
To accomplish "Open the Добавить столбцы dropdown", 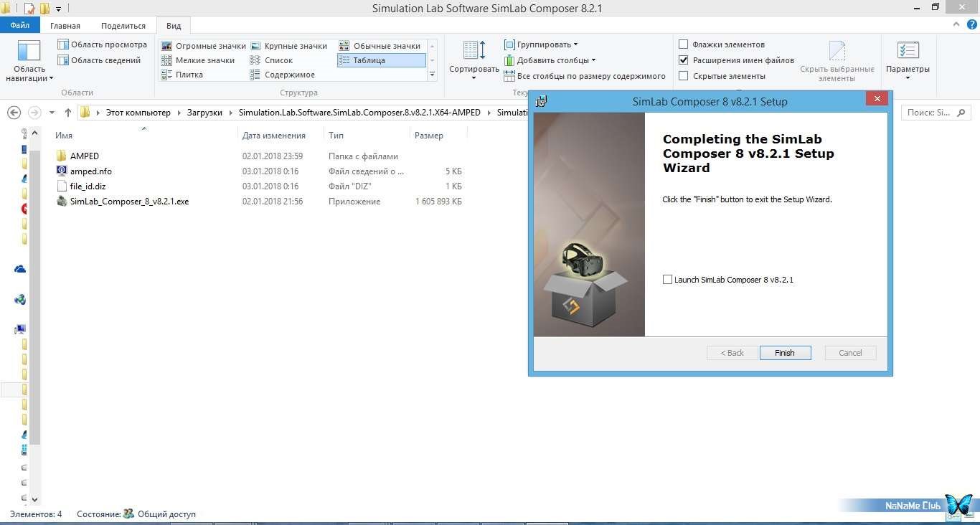I will [x=550, y=60].
